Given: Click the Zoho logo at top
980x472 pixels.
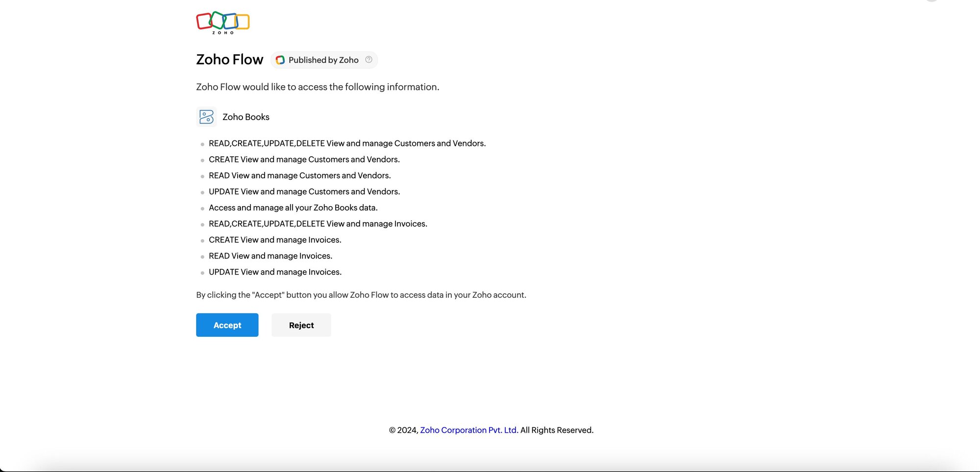Looking at the screenshot, I should (223, 23).
